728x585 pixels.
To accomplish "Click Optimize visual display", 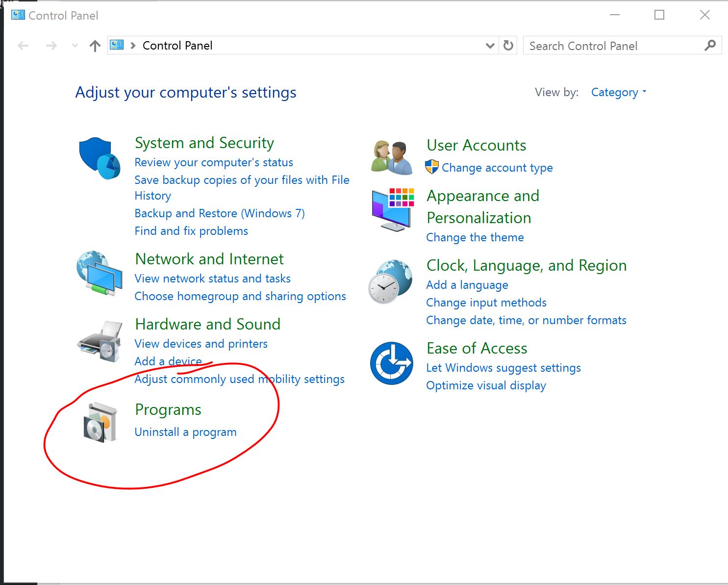I will (486, 385).
